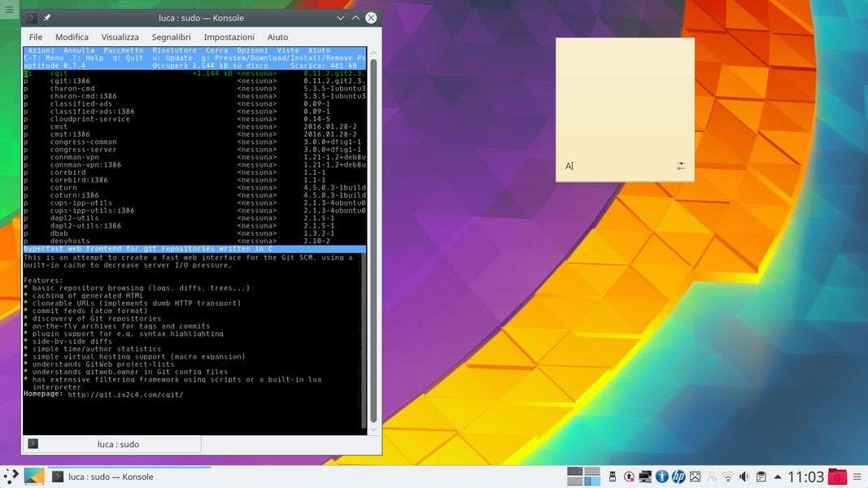Click the red folder icon in panel
The height and width of the screenshot is (488, 868).
(837, 477)
